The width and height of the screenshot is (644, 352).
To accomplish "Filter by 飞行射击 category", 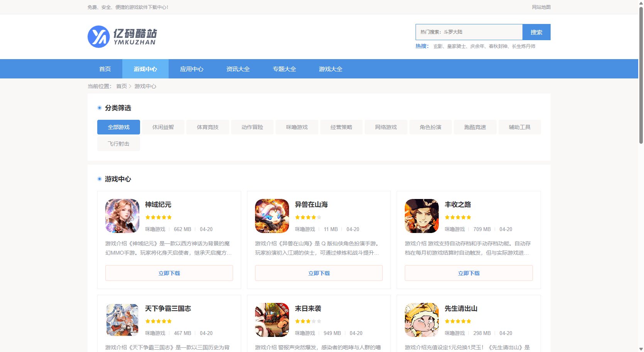I will click(118, 144).
